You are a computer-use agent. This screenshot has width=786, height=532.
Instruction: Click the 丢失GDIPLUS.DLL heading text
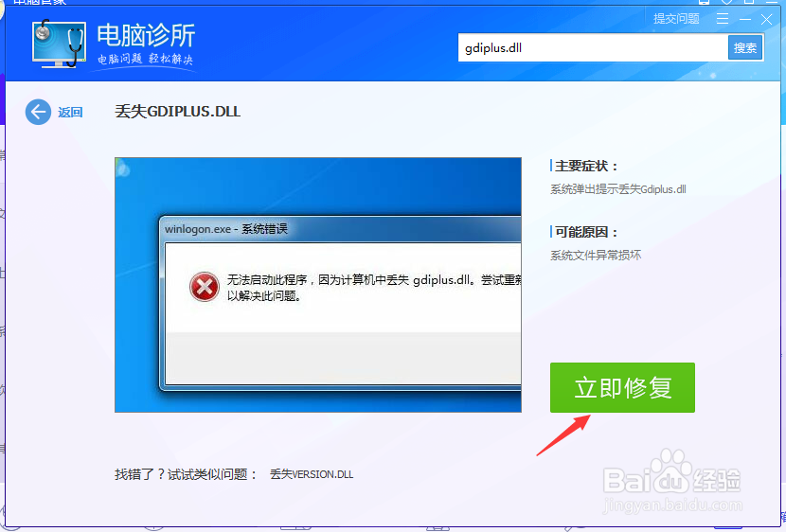coord(177,111)
